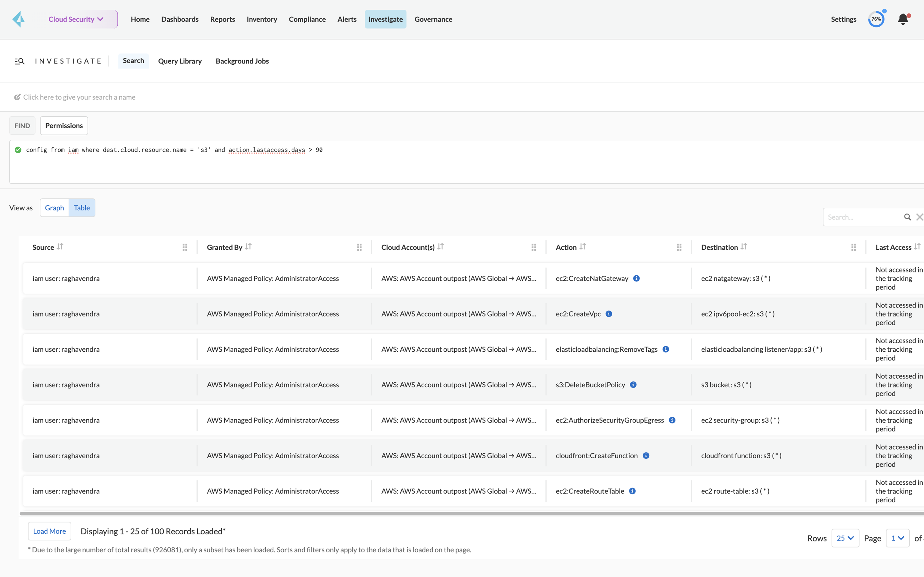Screen dimensions: 924x577
Task: Switch view to Graph
Action: pos(54,208)
